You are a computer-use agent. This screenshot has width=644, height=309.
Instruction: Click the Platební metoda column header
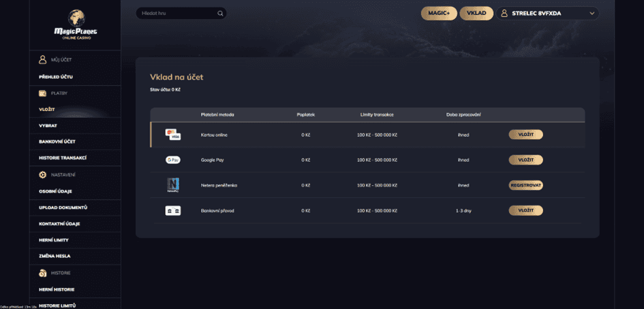click(217, 115)
